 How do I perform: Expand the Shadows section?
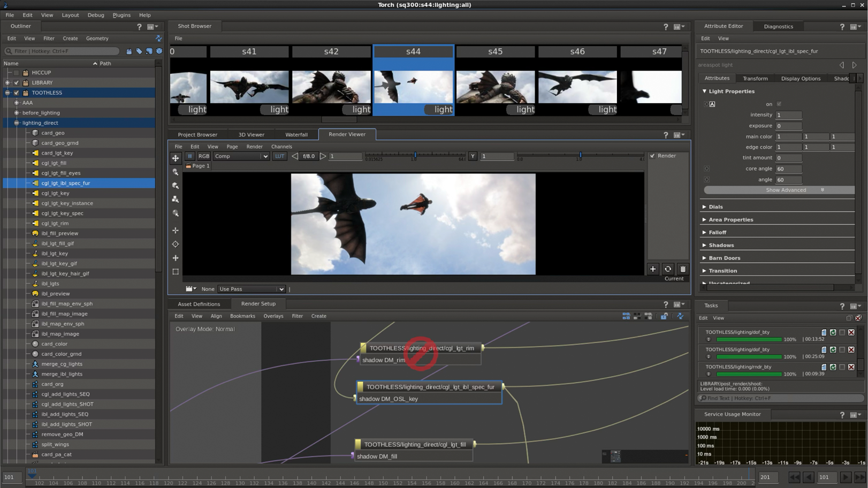click(704, 245)
